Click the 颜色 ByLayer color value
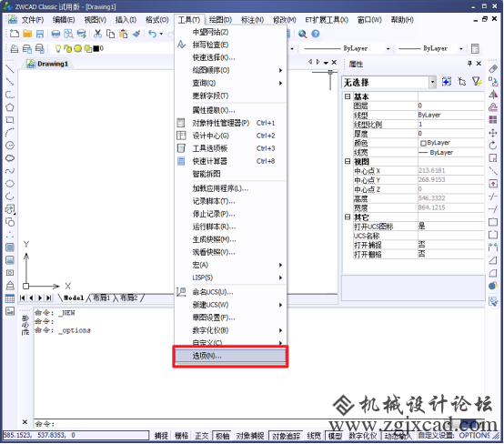504x444 pixels. click(x=450, y=143)
